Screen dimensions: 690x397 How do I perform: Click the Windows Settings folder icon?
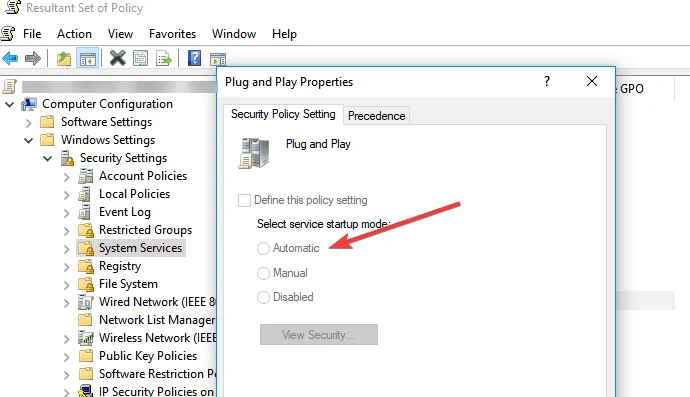(x=47, y=140)
